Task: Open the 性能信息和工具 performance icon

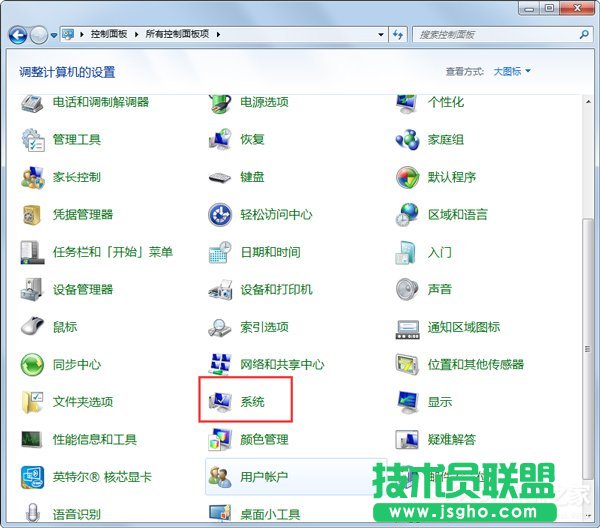Action: [31, 439]
